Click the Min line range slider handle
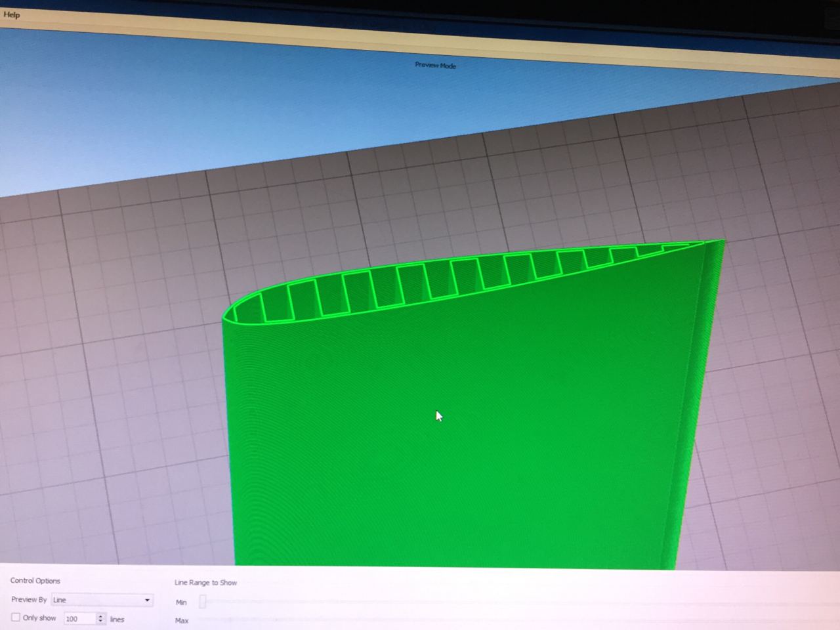The image size is (840, 630). click(x=203, y=602)
